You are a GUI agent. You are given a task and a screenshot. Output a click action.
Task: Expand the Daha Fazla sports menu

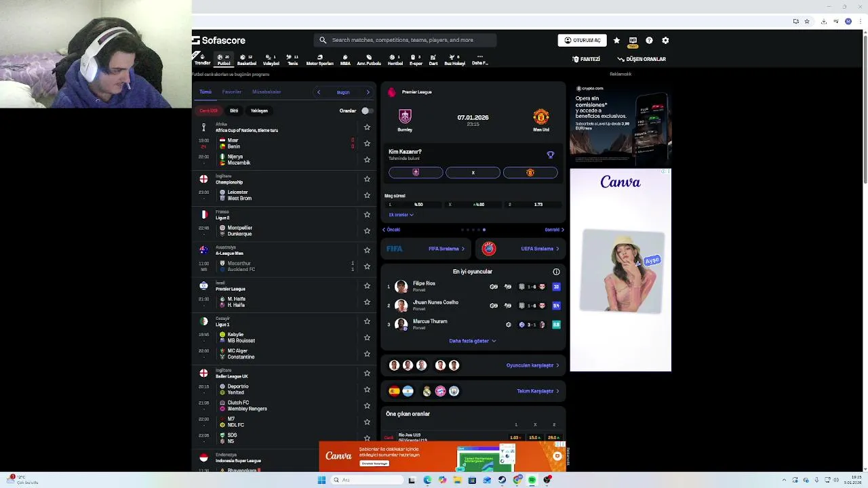pos(480,60)
